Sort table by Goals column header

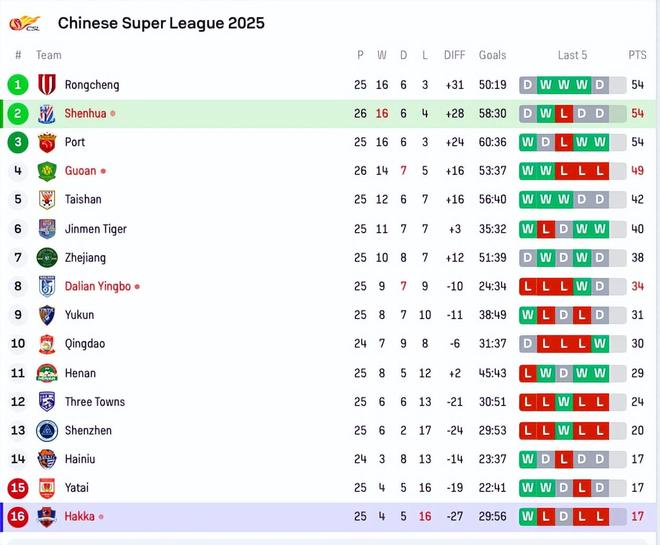[x=492, y=55]
